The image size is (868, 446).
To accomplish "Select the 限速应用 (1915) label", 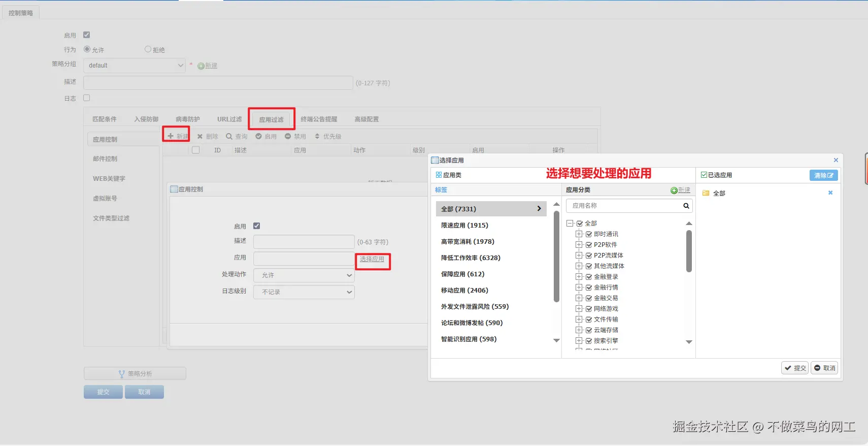I will 464,225.
